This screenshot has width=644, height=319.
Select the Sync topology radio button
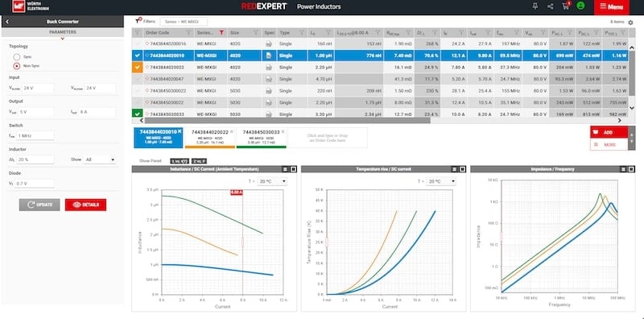(x=16, y=56)
